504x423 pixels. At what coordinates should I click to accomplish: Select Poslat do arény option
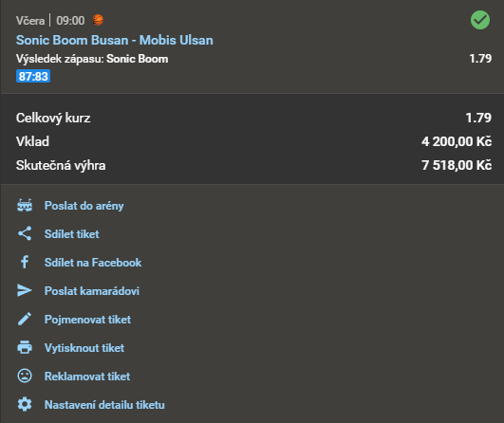tap(84, 206)
